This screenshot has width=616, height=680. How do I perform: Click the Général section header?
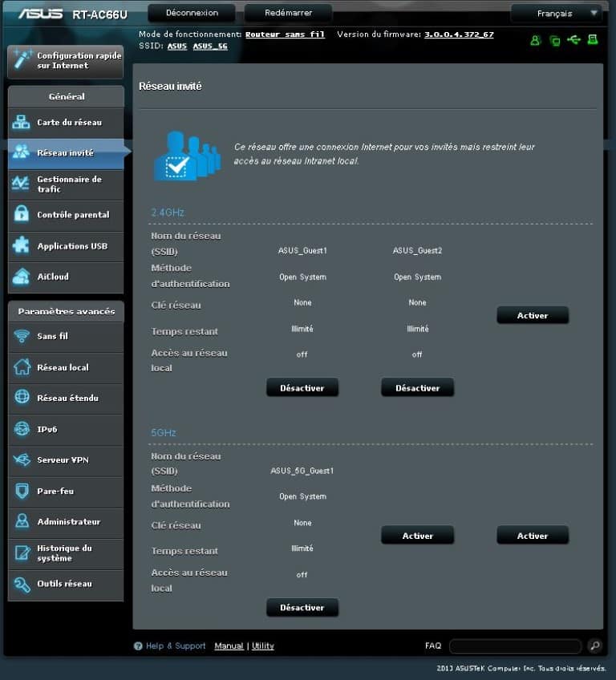[66, 97]
